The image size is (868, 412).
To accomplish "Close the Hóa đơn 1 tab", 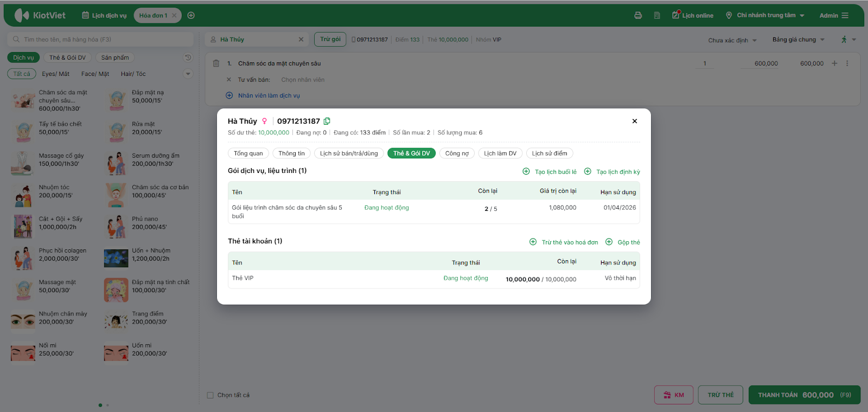I will coord(174,16).
